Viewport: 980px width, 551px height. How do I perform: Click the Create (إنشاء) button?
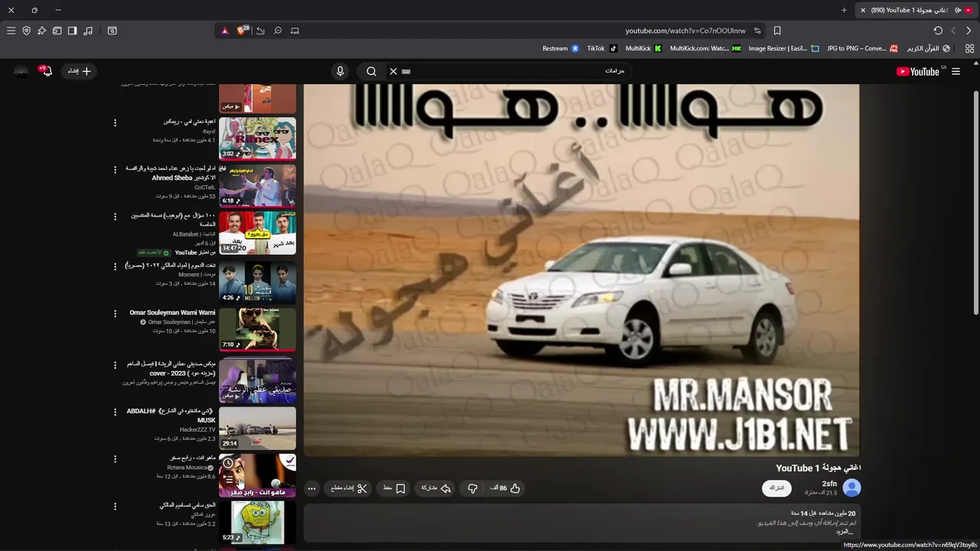(x=79, y=71)
